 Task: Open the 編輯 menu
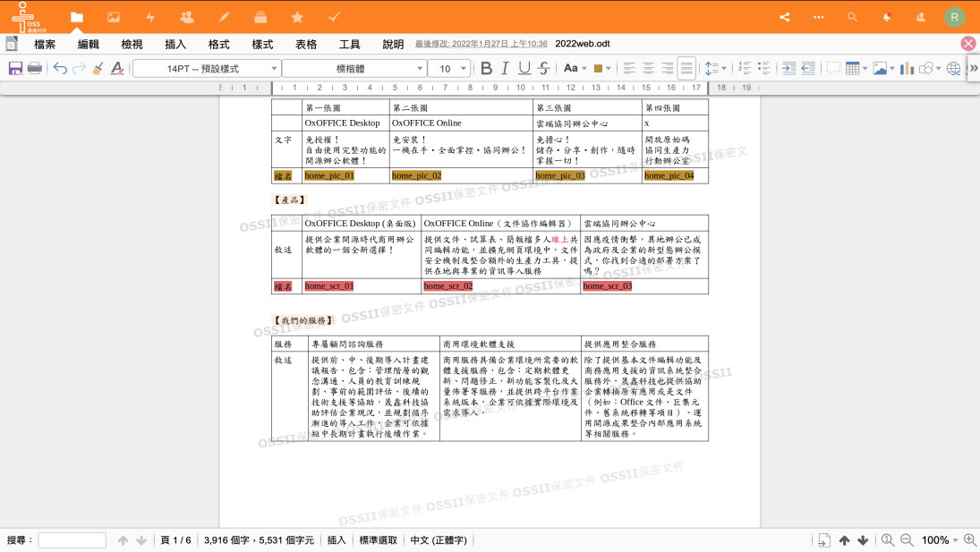point(88,44)
